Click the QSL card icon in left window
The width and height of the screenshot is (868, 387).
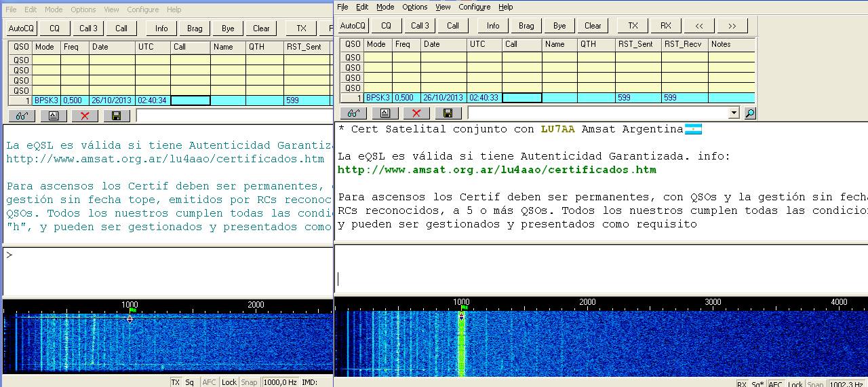[53, 116]
